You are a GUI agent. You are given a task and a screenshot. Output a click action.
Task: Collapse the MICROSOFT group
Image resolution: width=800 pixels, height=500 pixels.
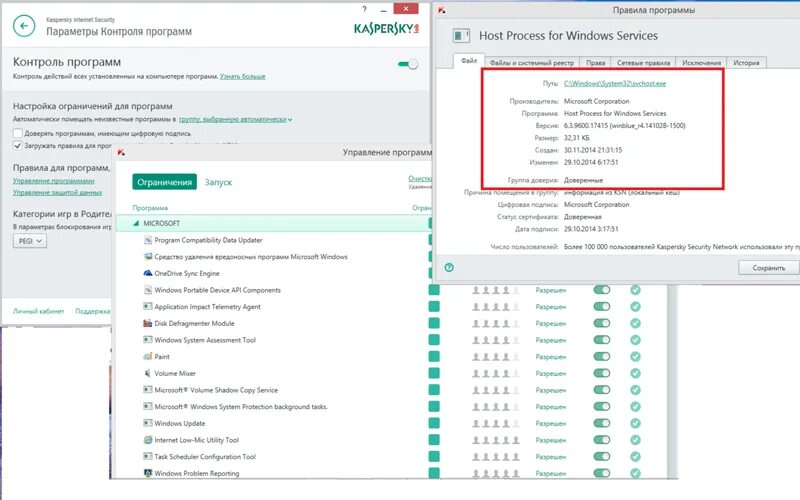(x=136, y=223)
